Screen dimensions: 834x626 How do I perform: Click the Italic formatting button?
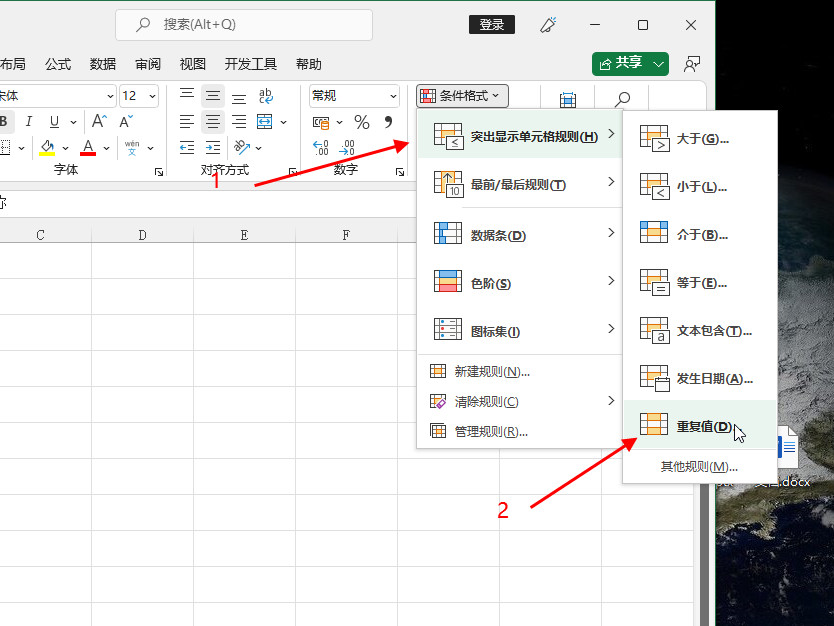pos(29,121)
